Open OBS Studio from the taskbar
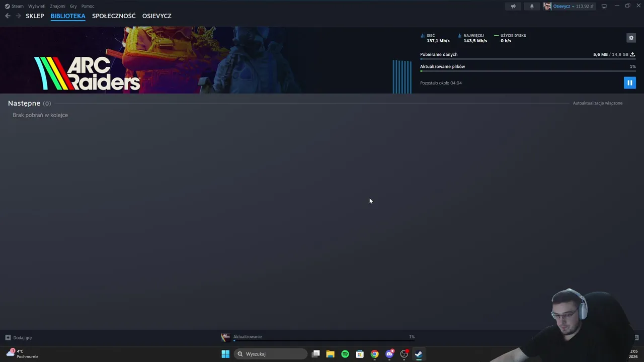The width and height of the screenshot is (644, 362). click(x=404, y=354)
